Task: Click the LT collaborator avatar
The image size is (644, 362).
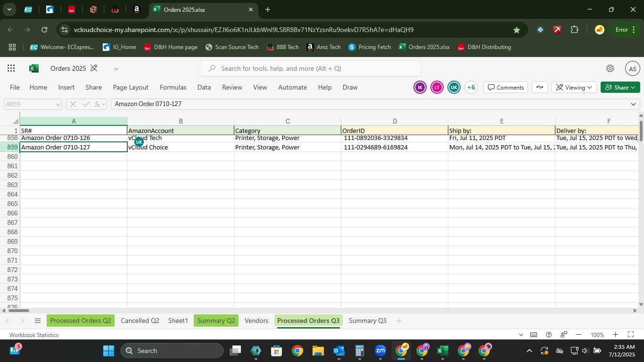Action: click(x=437, y=87)
